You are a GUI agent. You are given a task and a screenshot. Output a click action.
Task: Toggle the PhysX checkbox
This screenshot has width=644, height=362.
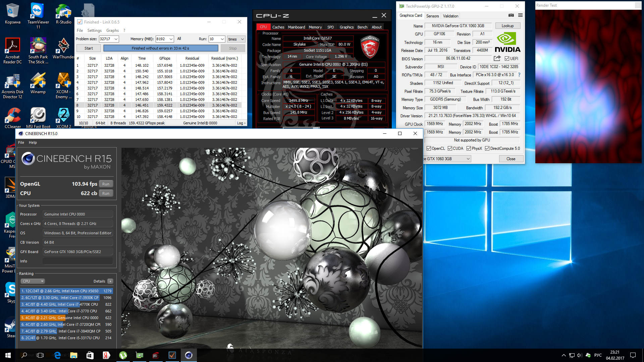coord(469,148)
